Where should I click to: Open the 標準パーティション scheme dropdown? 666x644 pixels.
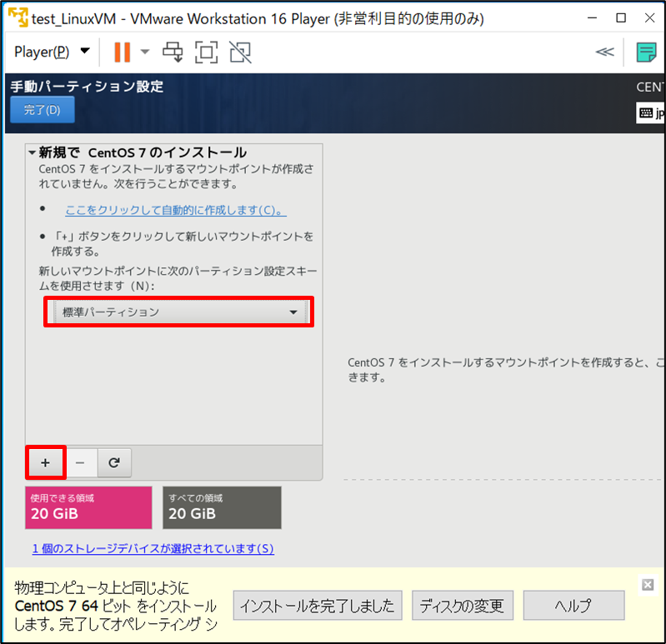(x=179, y=312)
